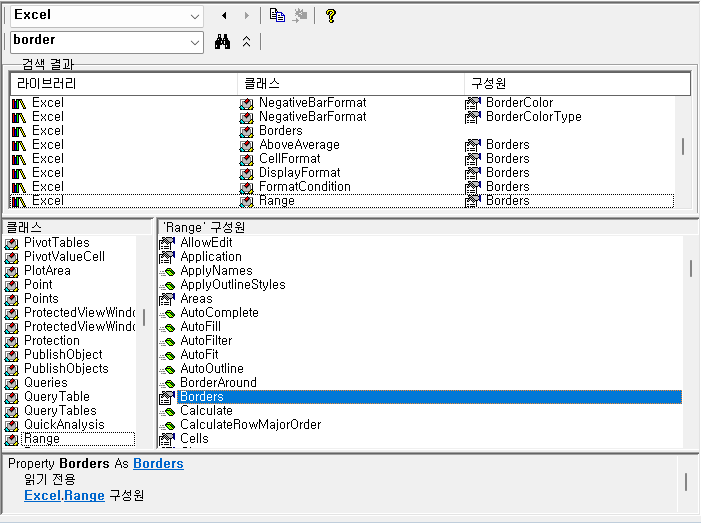Screen dimensions: 701x523
Task: Select the BorderAround method
Action: pos(218,383)
